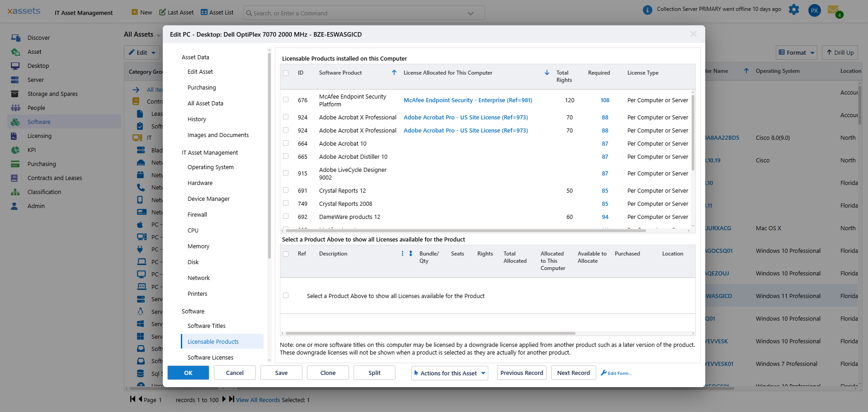Viewport: 868px width, 412px height.
Task: Select the header checkbox in Licensable Products table
Action: click(x=286, y=72)
